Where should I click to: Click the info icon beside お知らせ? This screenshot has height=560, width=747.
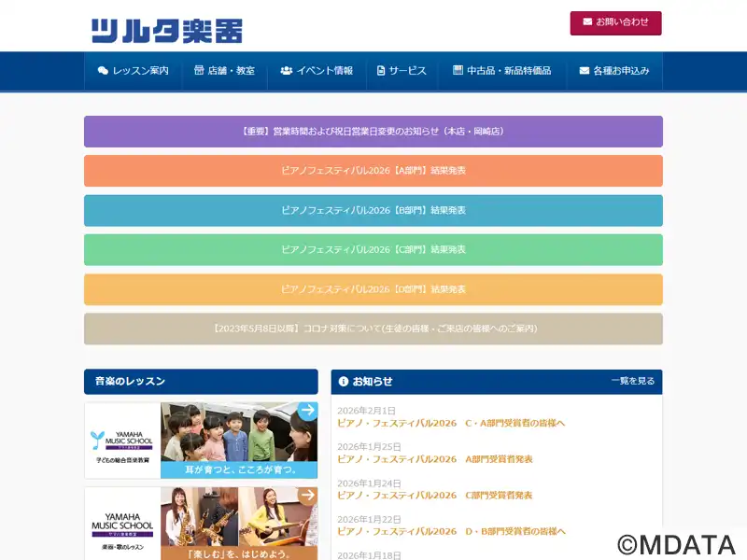(344, 382)
